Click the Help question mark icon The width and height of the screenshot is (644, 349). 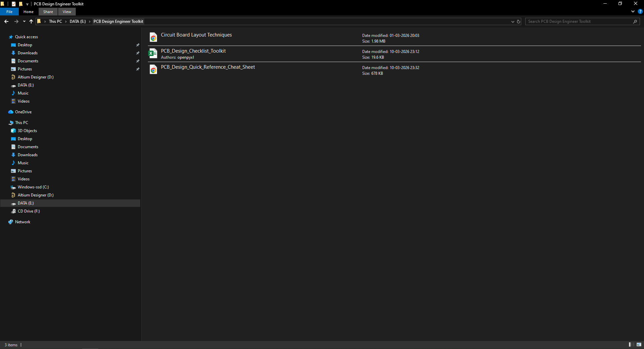click(x=640, y=11)
